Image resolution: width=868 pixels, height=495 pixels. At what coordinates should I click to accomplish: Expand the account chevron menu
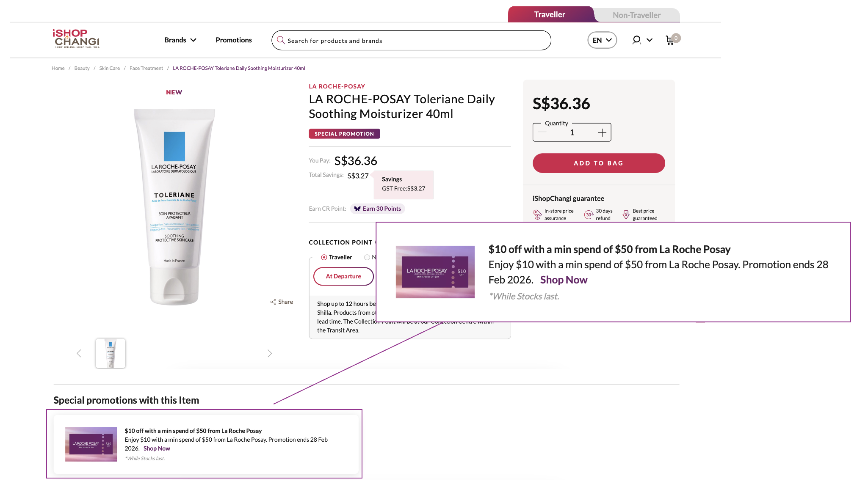click(650, 40)
